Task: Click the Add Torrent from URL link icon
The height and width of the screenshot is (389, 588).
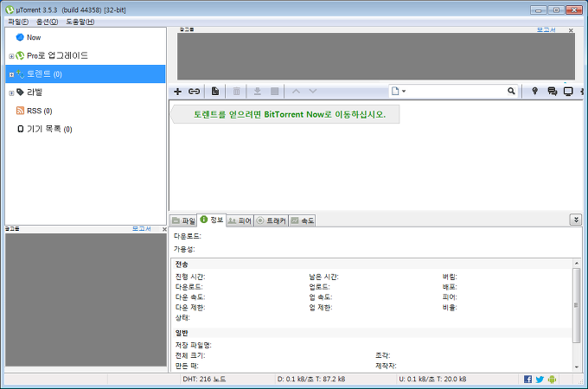Action: (194, 92)
